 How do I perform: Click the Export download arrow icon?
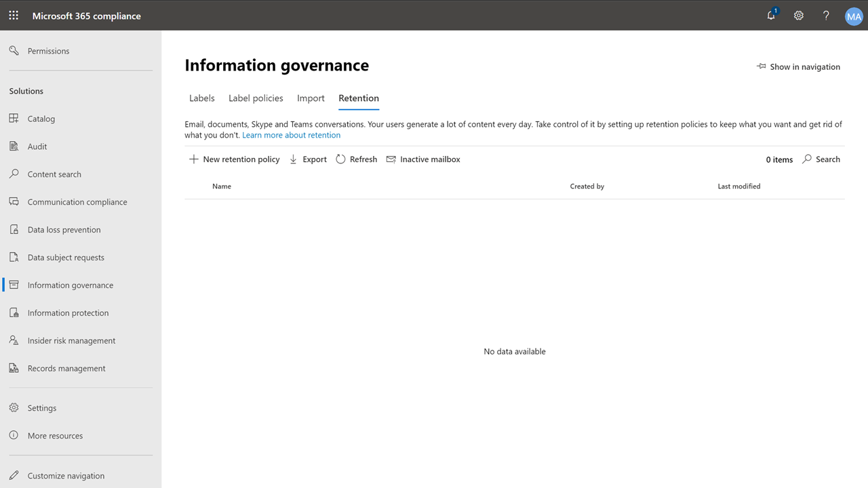(294, 159)
